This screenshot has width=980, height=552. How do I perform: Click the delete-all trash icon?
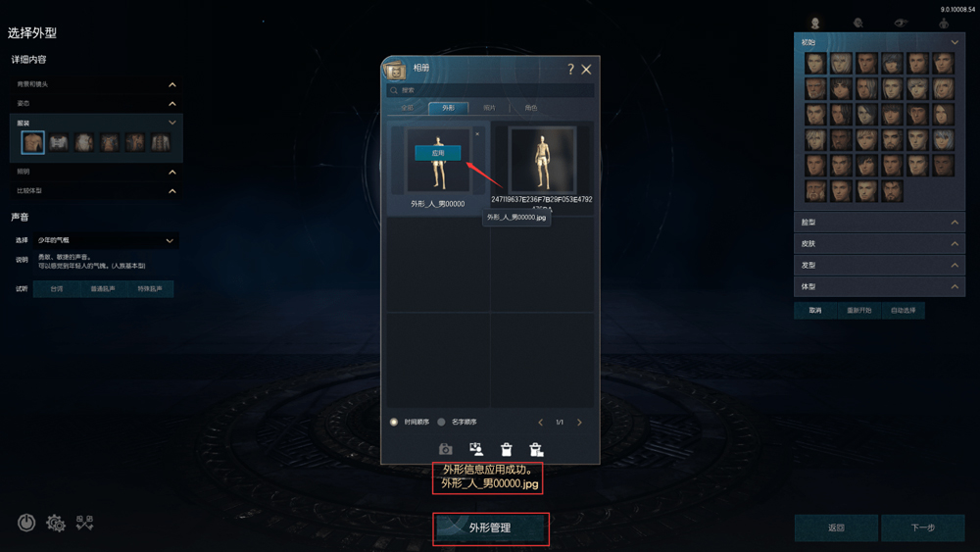536,449
